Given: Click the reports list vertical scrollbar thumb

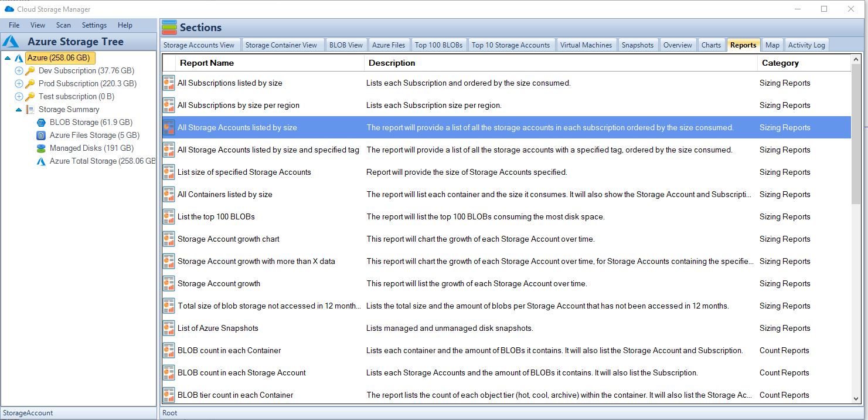Looking at the screenshot, I should click(x=856, y=135).
